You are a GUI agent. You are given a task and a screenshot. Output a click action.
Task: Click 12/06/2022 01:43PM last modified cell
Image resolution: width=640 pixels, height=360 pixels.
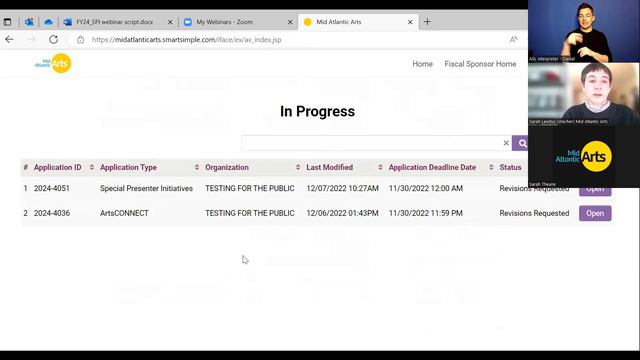point(342,213)
